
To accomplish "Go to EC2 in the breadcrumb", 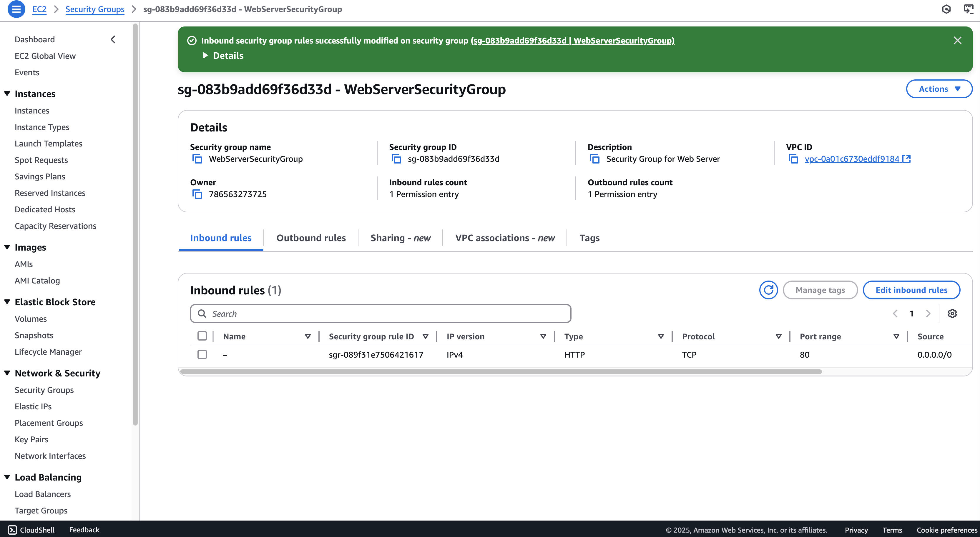I will pyautogui.click(x=39, y=9).
